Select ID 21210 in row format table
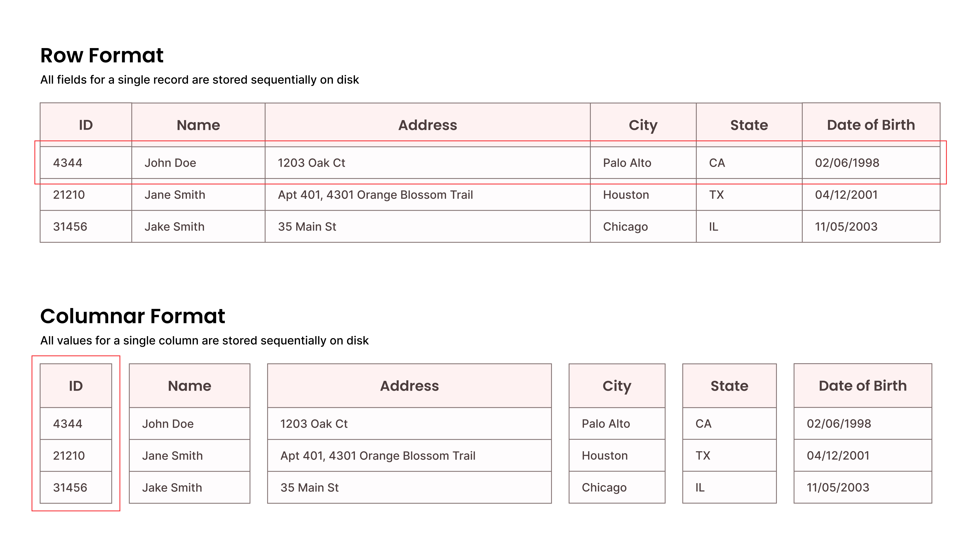Image resolution: width=980 pixels, height=548 pixels. (69, 195)
